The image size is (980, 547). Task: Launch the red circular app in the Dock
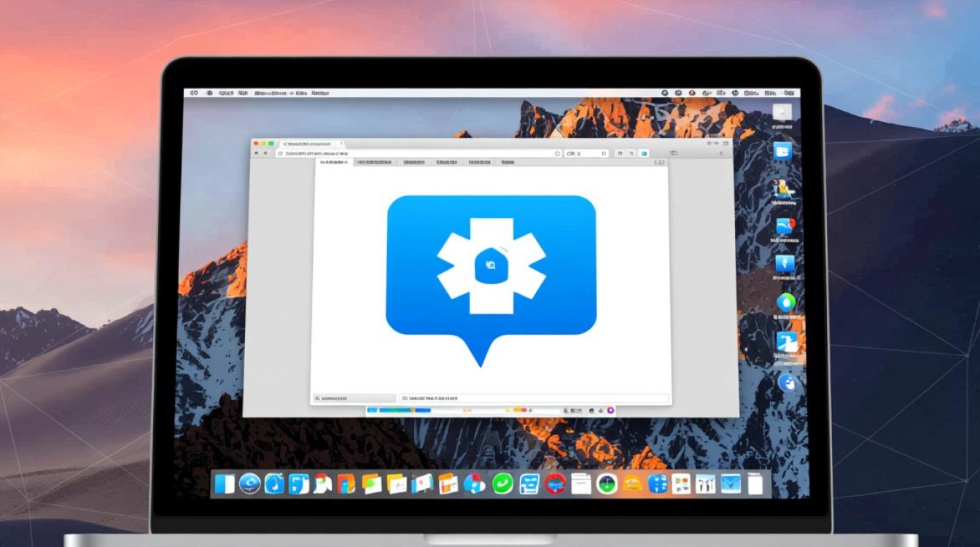coord(556,484)
